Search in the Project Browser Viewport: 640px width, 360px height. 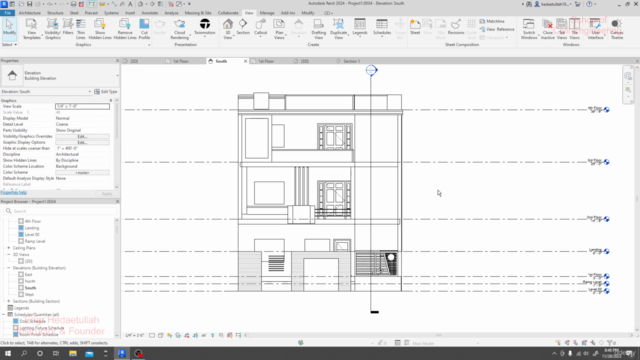click(x=60, y=211)
